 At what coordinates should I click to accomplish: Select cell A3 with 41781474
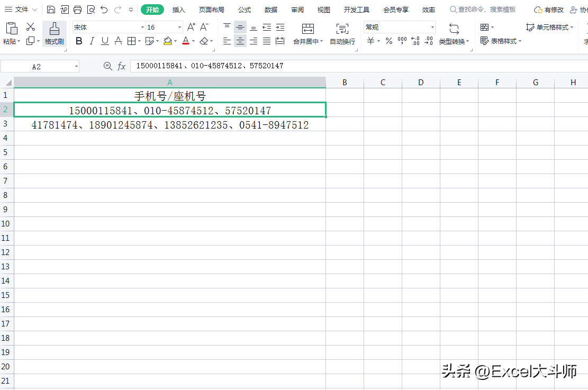(x=170, y=124)
